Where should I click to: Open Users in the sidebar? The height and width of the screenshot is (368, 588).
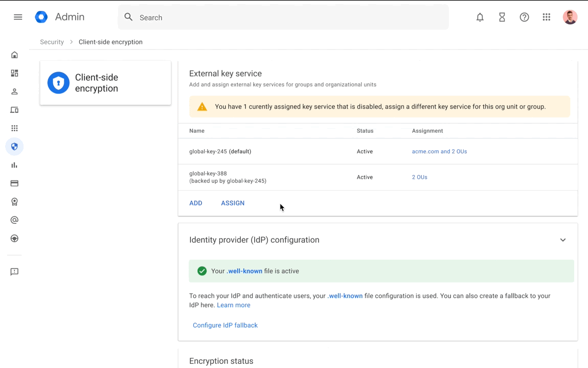tap(14, 91)
